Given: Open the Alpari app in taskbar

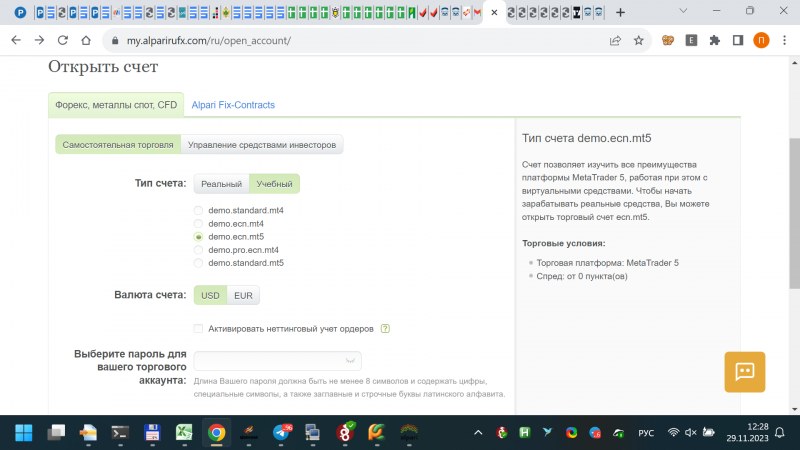Looking at the screenshot, I should [409, 433].
